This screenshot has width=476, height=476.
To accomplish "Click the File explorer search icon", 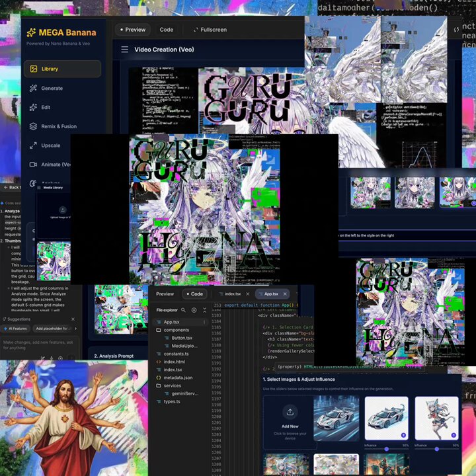I will pyautogui.click(x=183, y=310).
